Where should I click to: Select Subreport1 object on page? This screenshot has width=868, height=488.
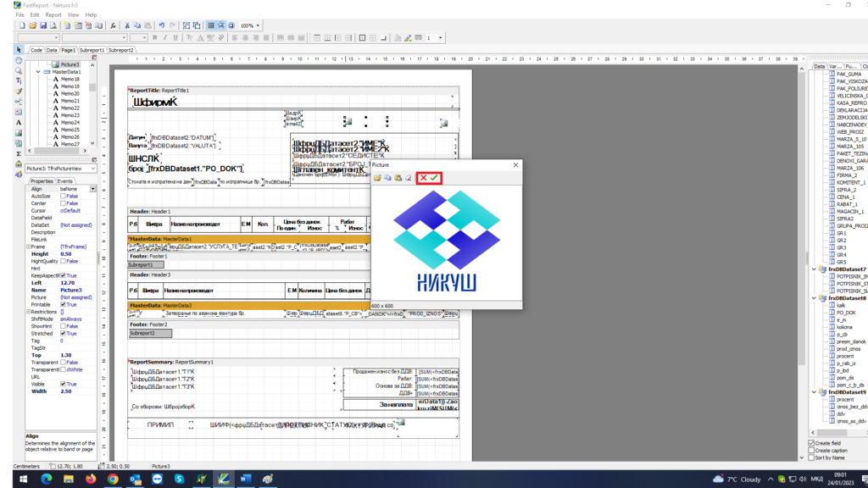click(146, 265)
